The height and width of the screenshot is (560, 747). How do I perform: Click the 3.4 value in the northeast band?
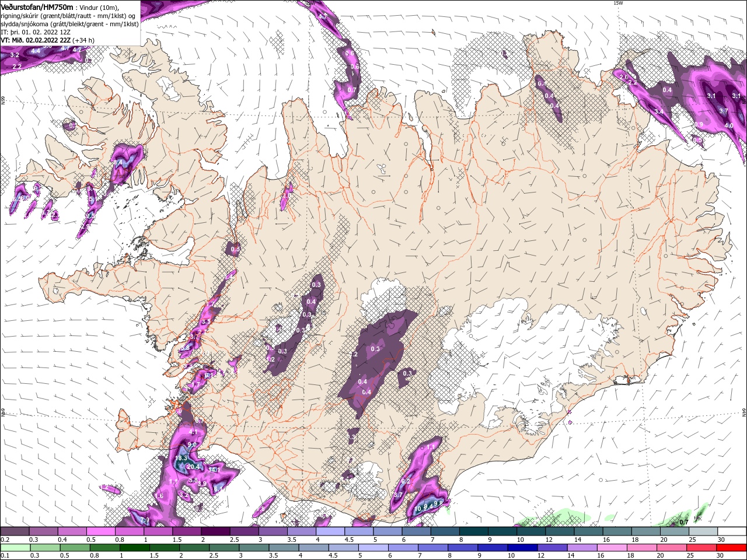659,111
